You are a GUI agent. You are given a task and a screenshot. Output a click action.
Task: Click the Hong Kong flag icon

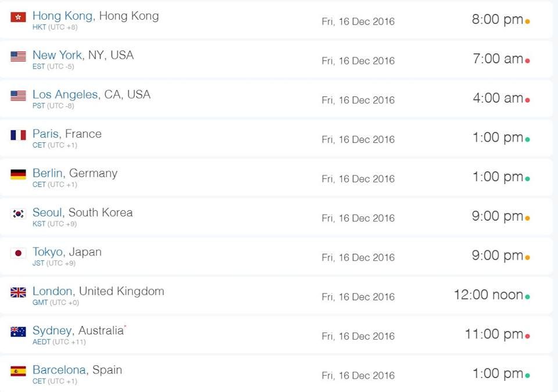tap(18, 17)
